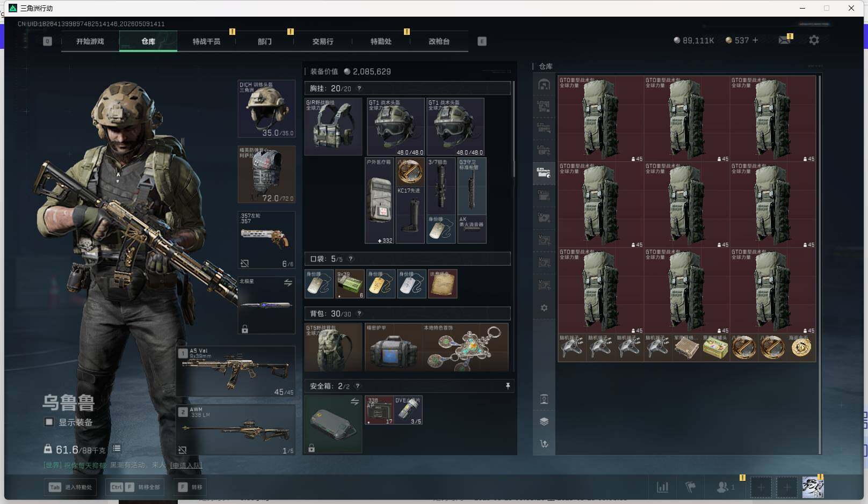Click the Q key shortcut icon
This screenshot has height=504, width=868.
coord(47,41)
